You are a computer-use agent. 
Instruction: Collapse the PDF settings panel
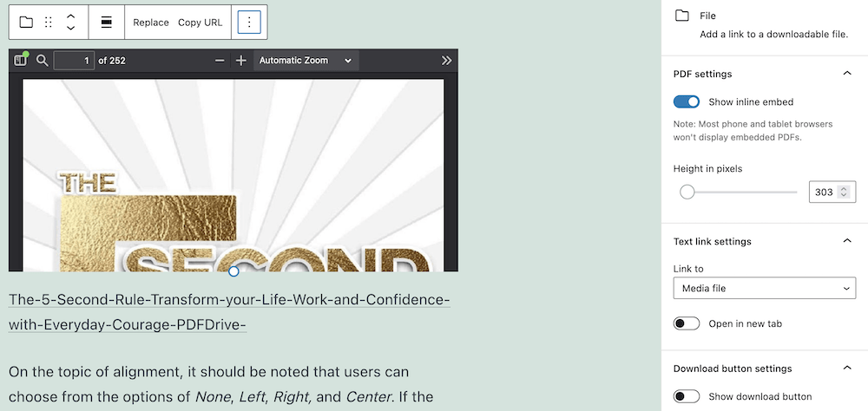(847, 74)
